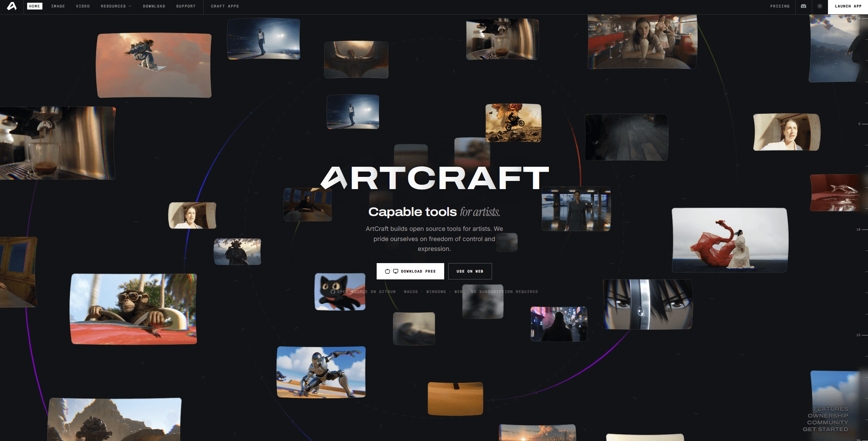This screenshot has width=868, height=441.
Task: Open the girl drinking milkshake diner thumbnail
Action: point(642,41)
